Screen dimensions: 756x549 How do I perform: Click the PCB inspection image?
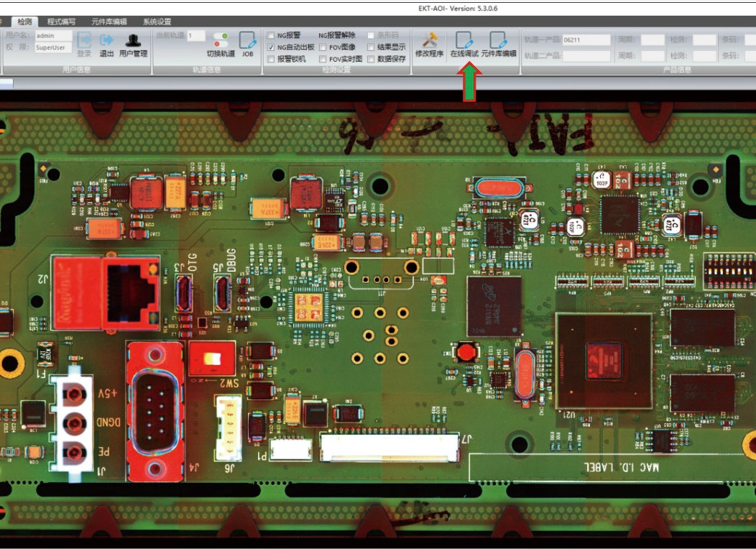[x=378, y=318]
